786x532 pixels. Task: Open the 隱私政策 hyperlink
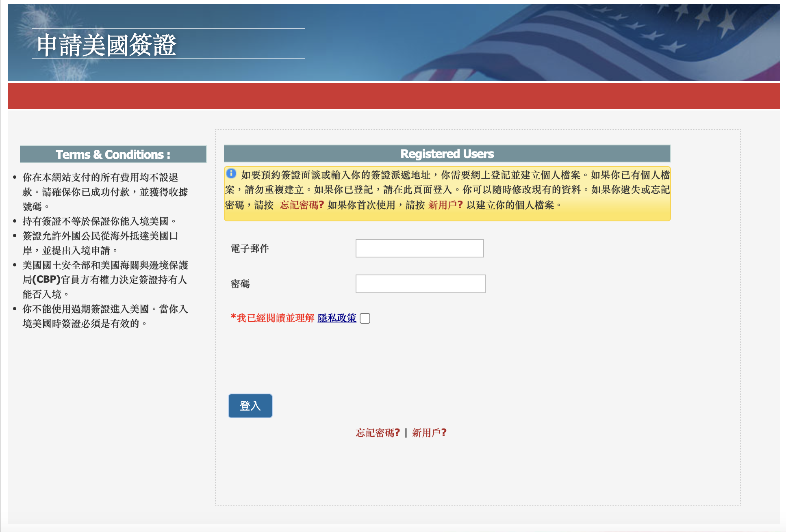[337, 318]
